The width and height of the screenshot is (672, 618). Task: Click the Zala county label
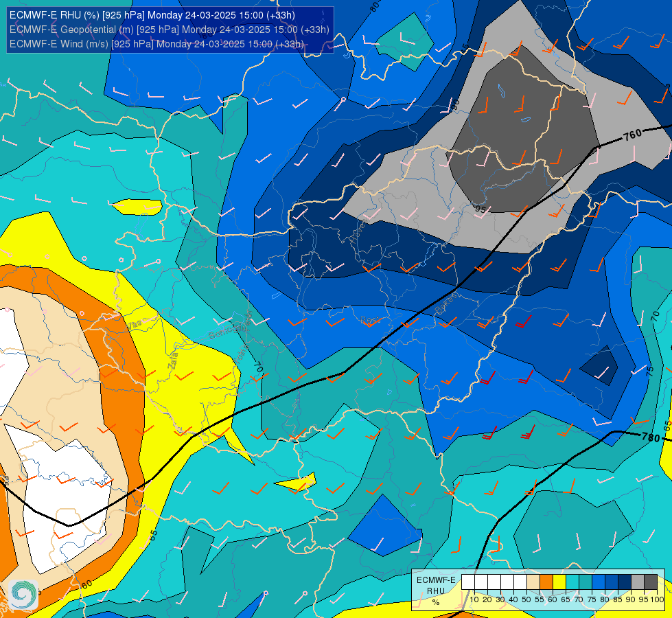(174, 363)
